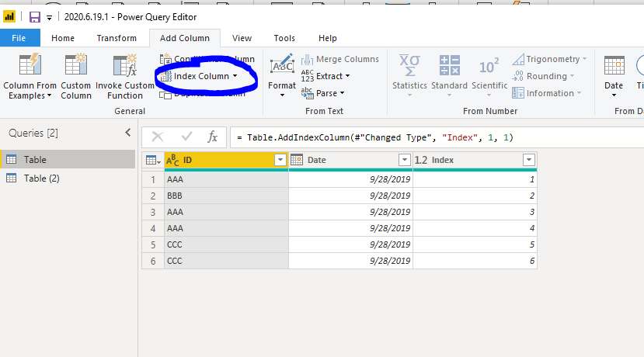Screen dimensions: 644x357
Task: Collapse the Queries pane
Action: [x=128, y=133]
